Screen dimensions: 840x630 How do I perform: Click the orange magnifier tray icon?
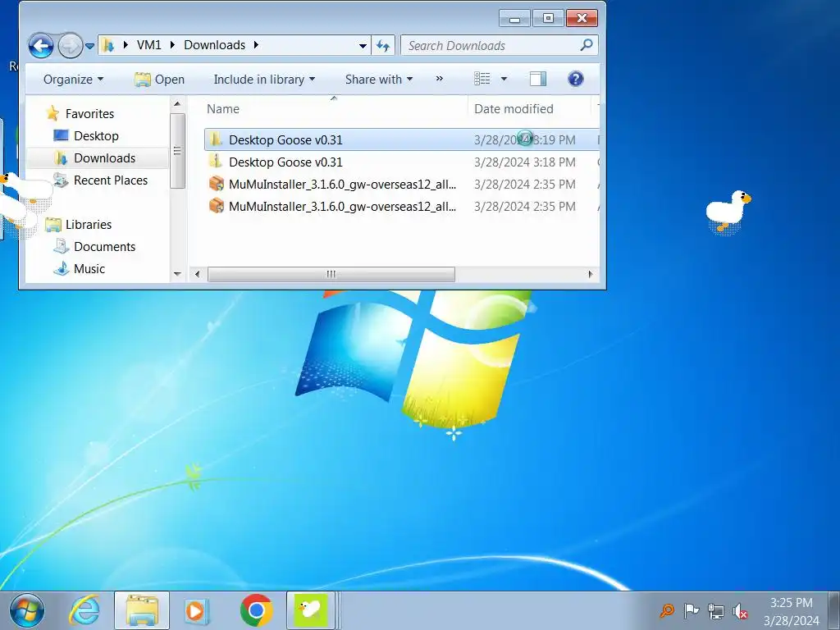coord(668,610)
